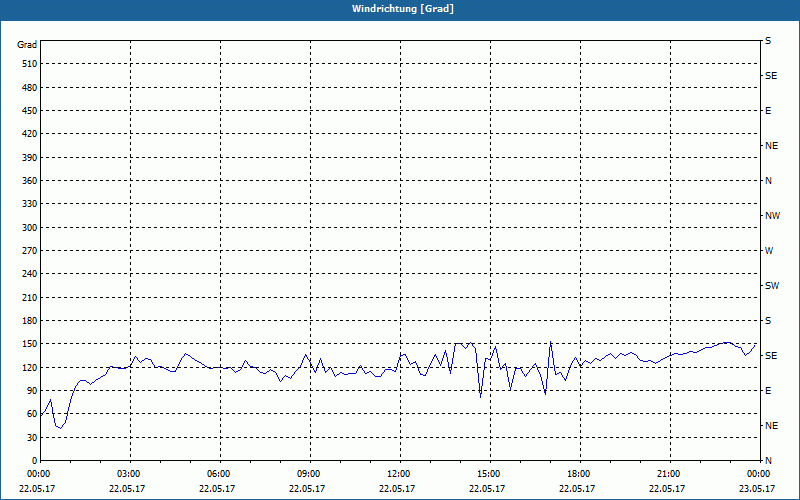Image resolution: width=800 pixels, height=500 pixels.
Task: Select the y-axis value 330
Action: coord(30,204)
